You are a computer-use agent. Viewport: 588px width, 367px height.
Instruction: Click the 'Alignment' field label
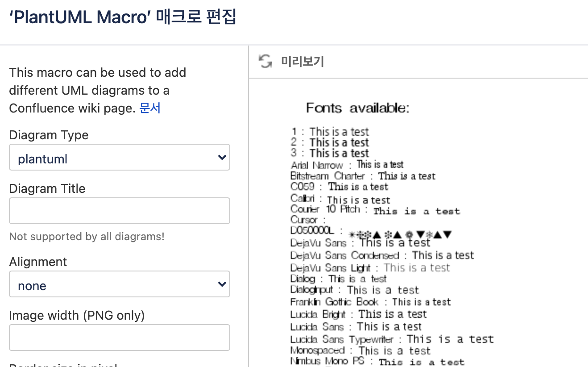38,262
